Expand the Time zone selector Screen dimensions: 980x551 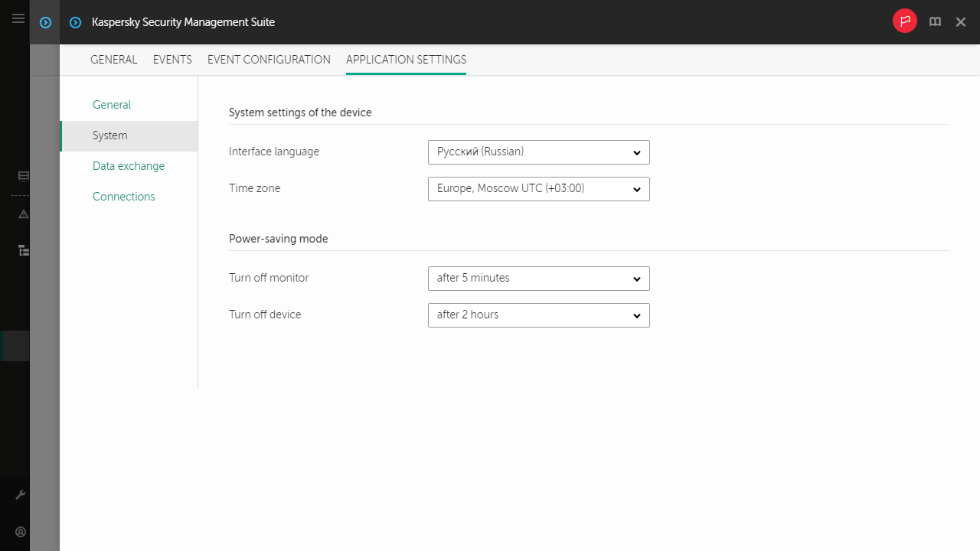[538, 188]
